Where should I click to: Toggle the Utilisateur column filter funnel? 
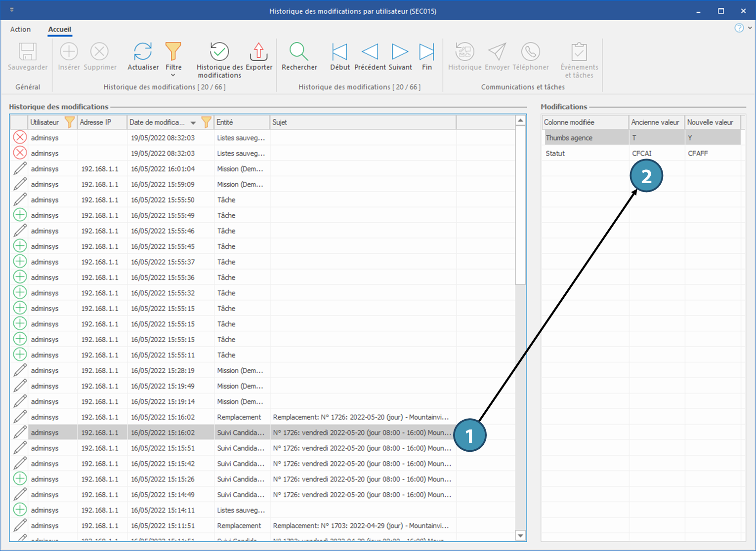click(70, 122)
